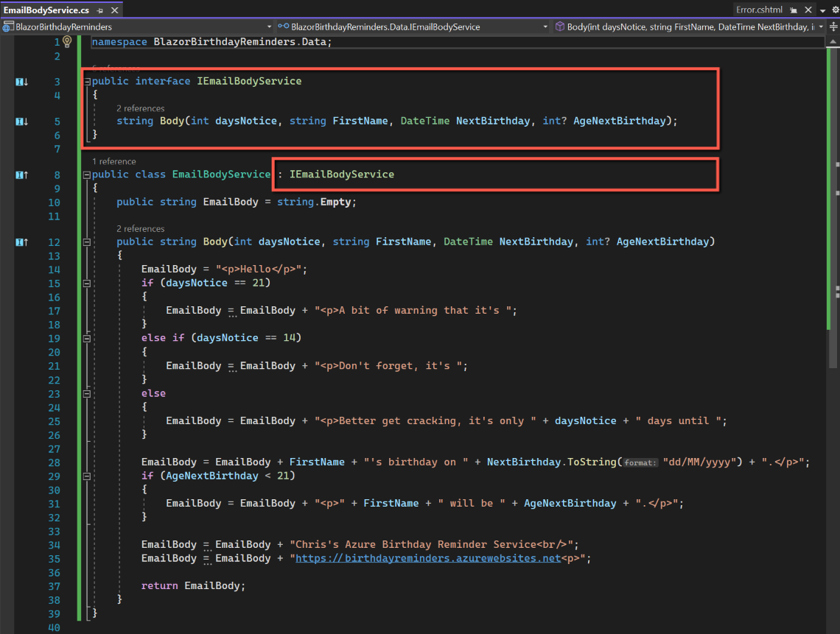Click the inheritance margin icon on line 12

tap(22, 242)
